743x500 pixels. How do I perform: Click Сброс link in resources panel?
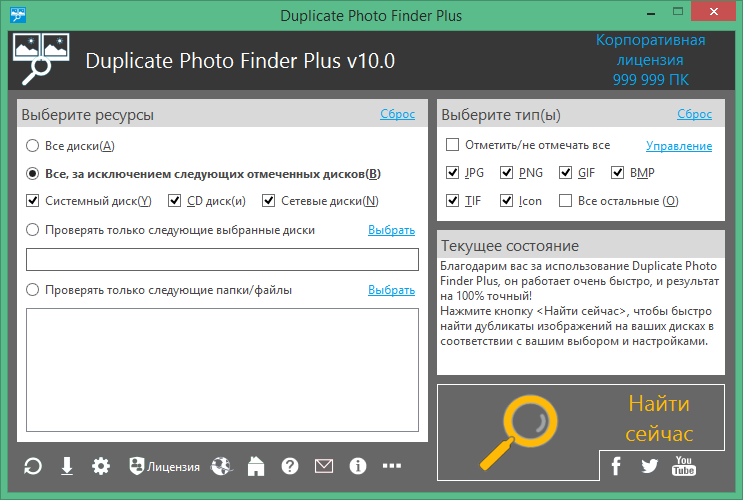point(398,114)
